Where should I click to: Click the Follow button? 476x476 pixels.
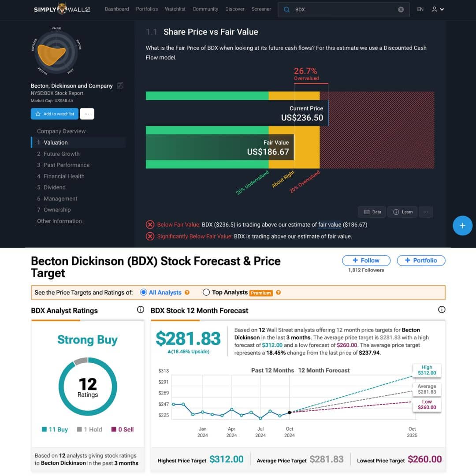[366, 260]
